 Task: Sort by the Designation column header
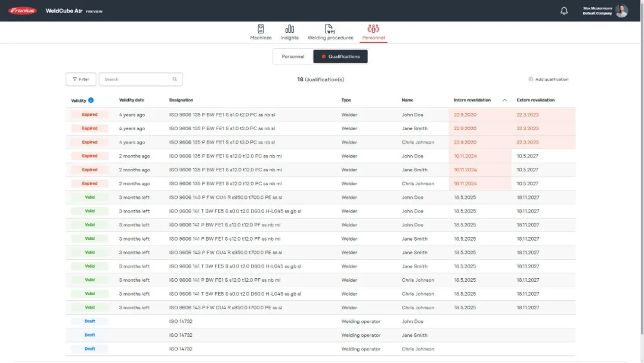coord(181,100)
